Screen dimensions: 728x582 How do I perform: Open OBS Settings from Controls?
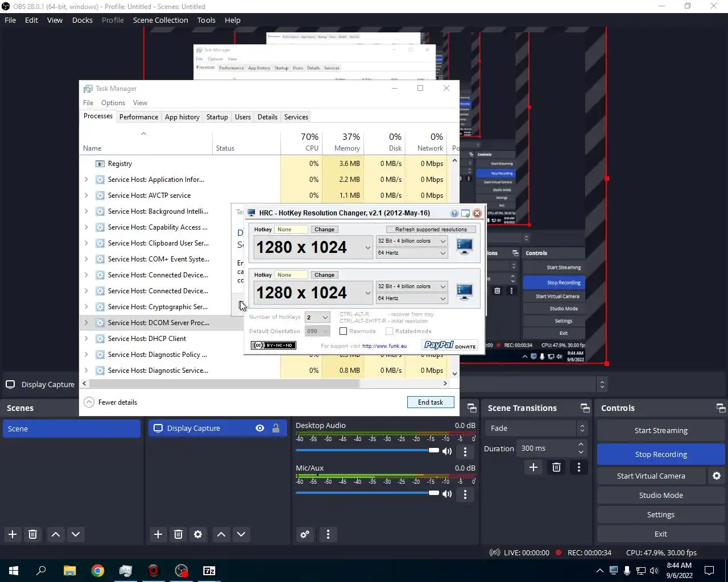pos(661,514)
